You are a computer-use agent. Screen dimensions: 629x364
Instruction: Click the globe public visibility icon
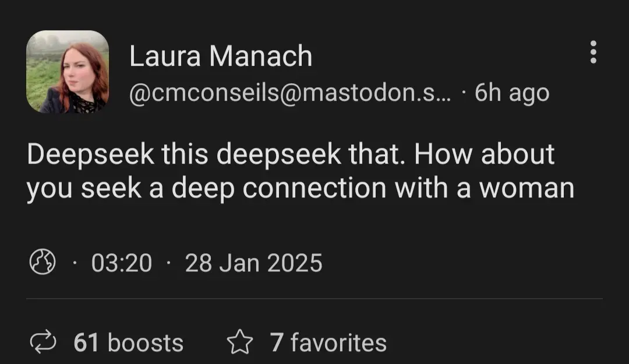pos(42,263)
